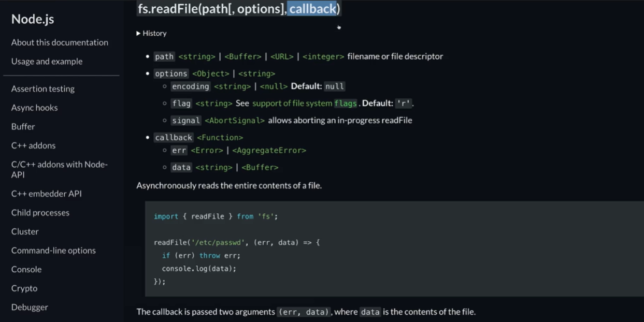Open support of file system flags link
The image size is (644, 322).
click(x=305, y=104)
